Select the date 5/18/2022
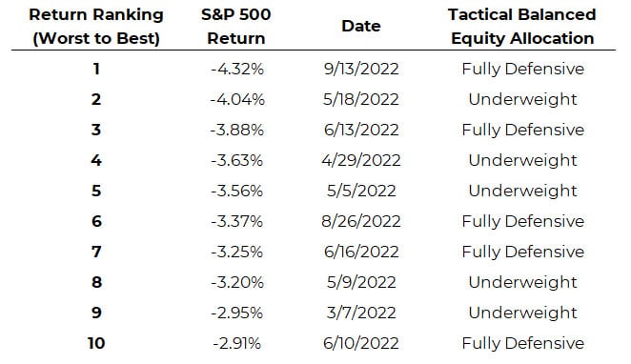The width and height of the screenshot is (631, 364). pos(360,99)
